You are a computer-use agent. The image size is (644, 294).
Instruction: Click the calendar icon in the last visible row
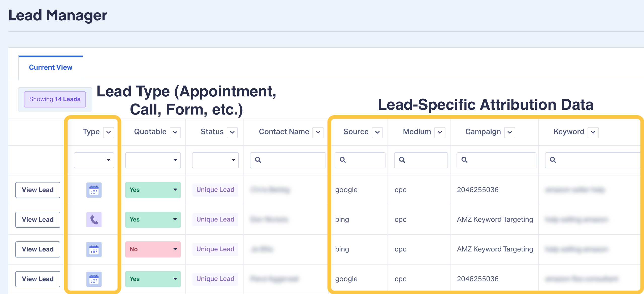(x=94, y=279)
